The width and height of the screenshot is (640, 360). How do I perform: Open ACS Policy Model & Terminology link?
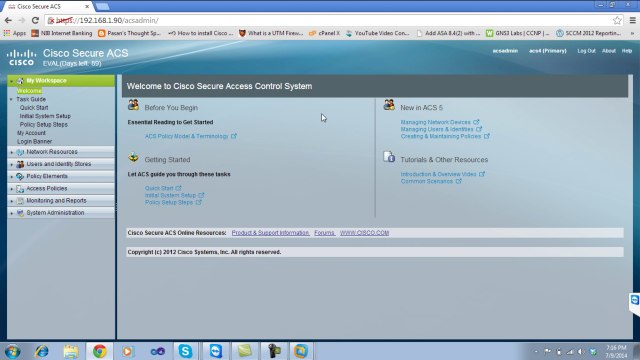click(187, 136)
